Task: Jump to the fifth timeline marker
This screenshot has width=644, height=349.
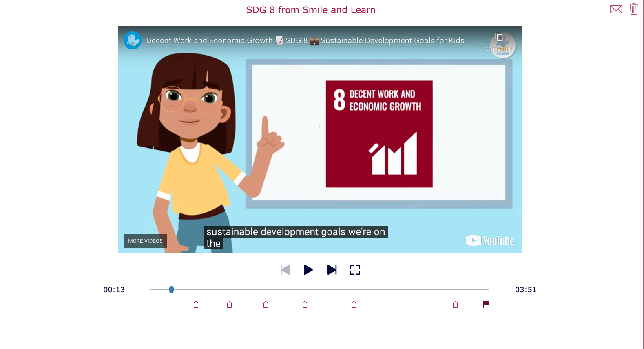Action: pyautogui.click(x=354, y=304)
